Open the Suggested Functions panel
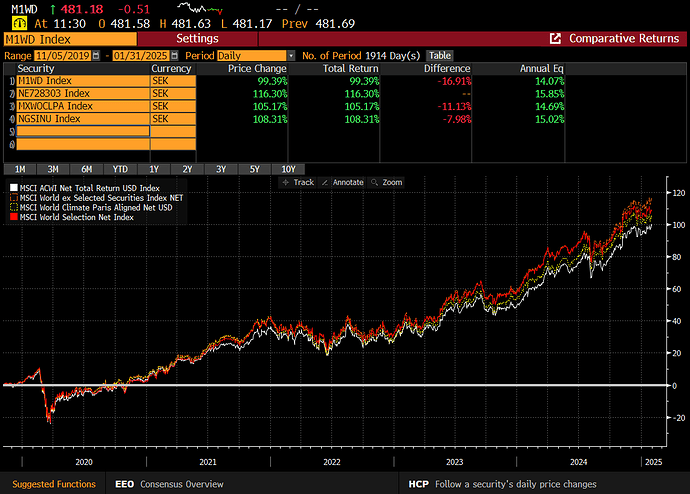The width and height of the screenshot is (690, 494). (x=54, y=484)
